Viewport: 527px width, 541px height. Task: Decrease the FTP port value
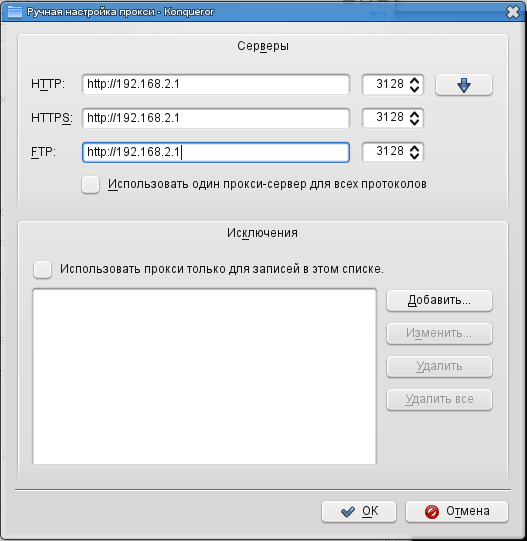[x=414, y=156]
